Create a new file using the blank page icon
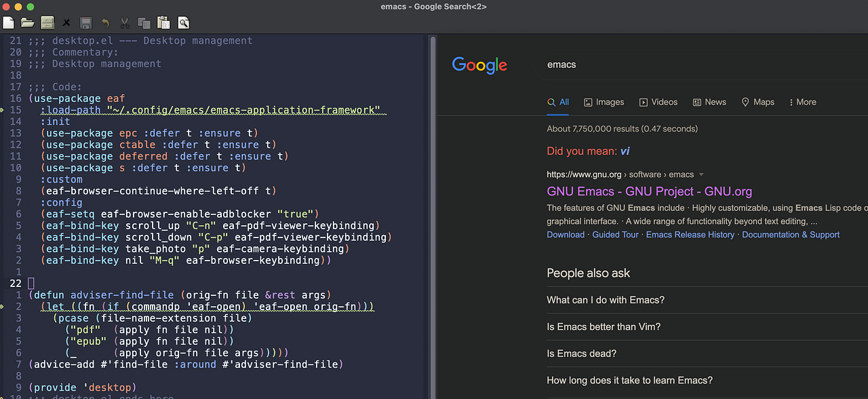This screenshot has width=868, height=399. 8,22
